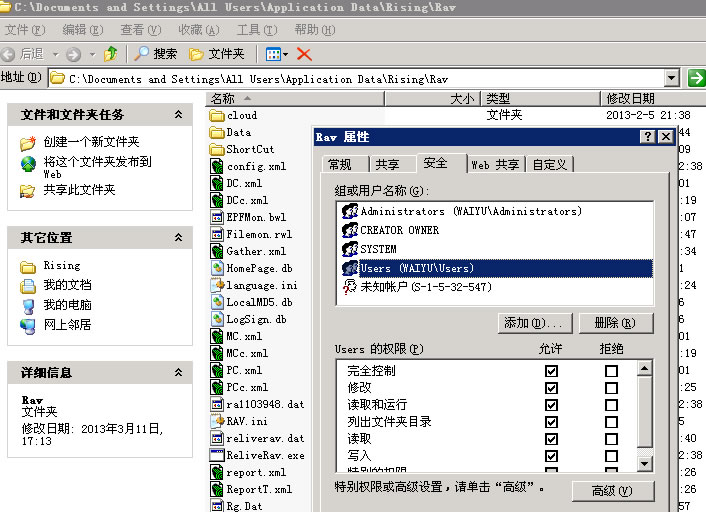The image size is (706, 512).
Task: Uncheck Allow for 写入 permission
Action: pyautogui.click(x=551, y=456)
